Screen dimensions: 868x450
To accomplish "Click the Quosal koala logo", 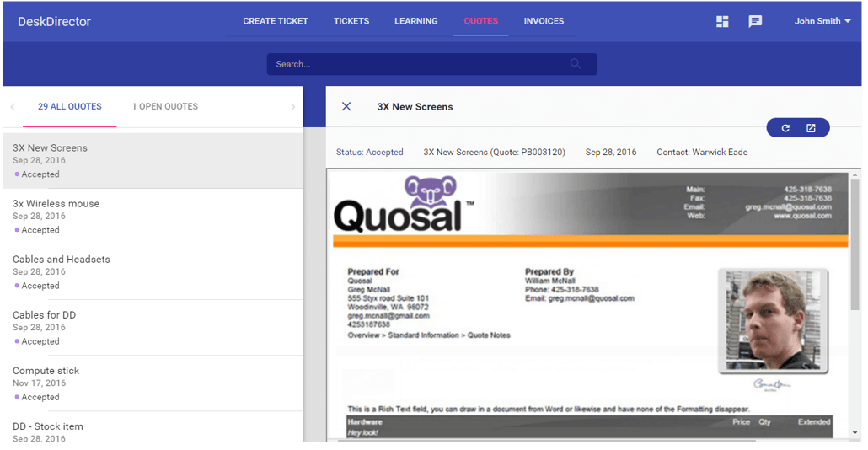I will (405, 204).
